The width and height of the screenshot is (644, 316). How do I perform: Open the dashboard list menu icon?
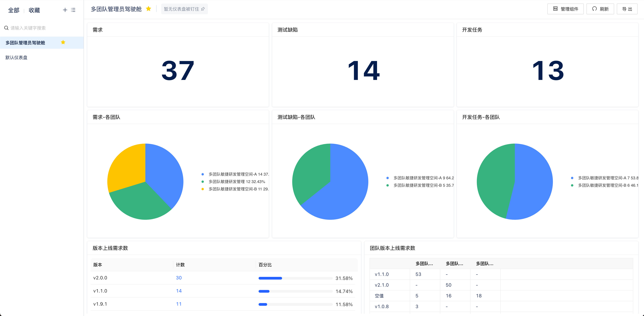(x=73, y=10)
